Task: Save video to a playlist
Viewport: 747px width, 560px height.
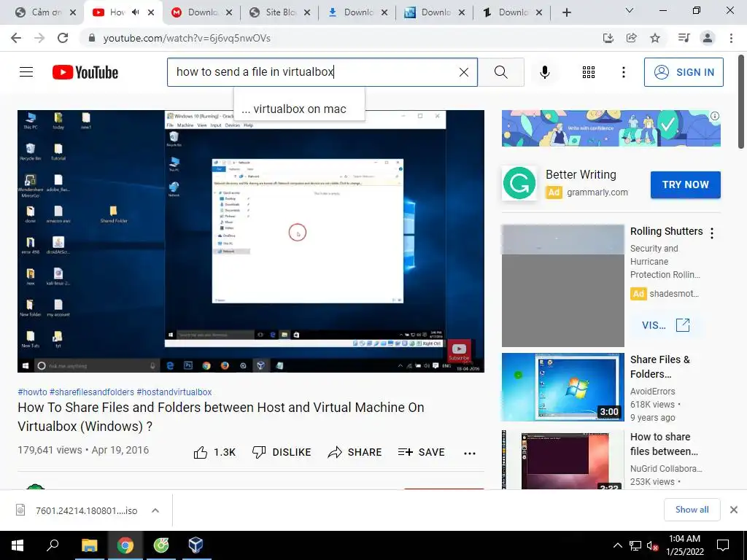Action: [422, 452]
